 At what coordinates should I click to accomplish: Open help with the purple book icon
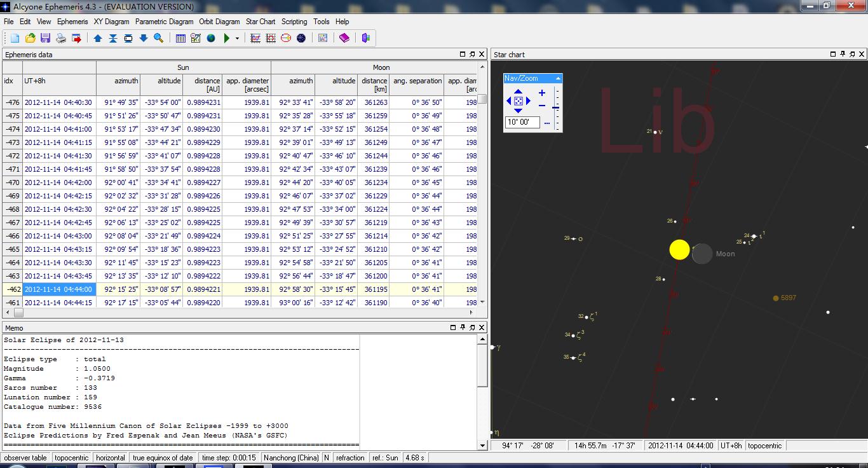(x=344, y=38)
